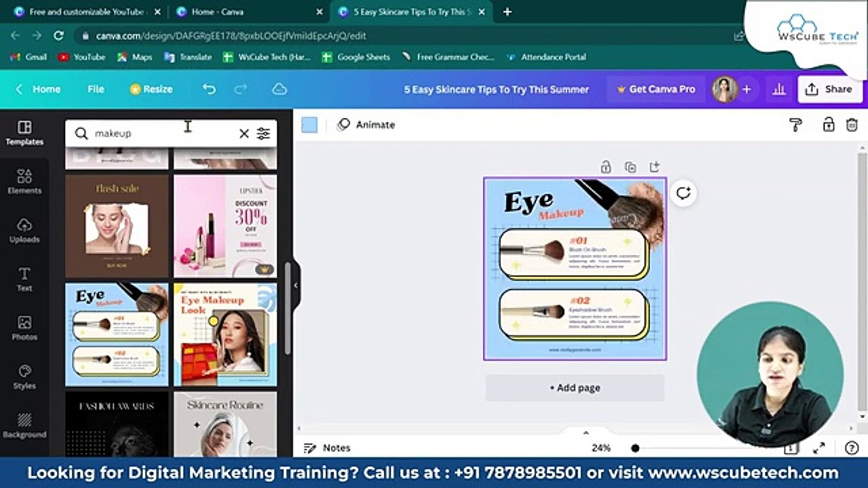Click the cloud save status icon
Screen dimensions: 868x488
pyautogui.click(x=279, y=89)
